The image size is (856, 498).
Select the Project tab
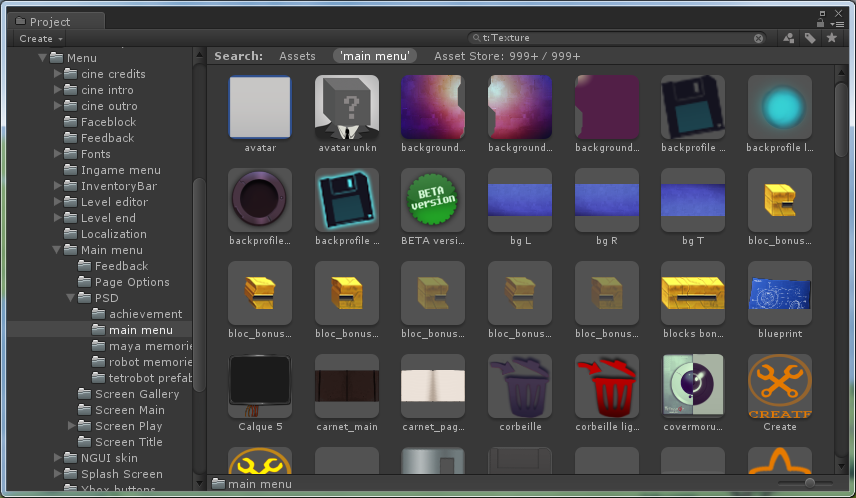(56, 21)
